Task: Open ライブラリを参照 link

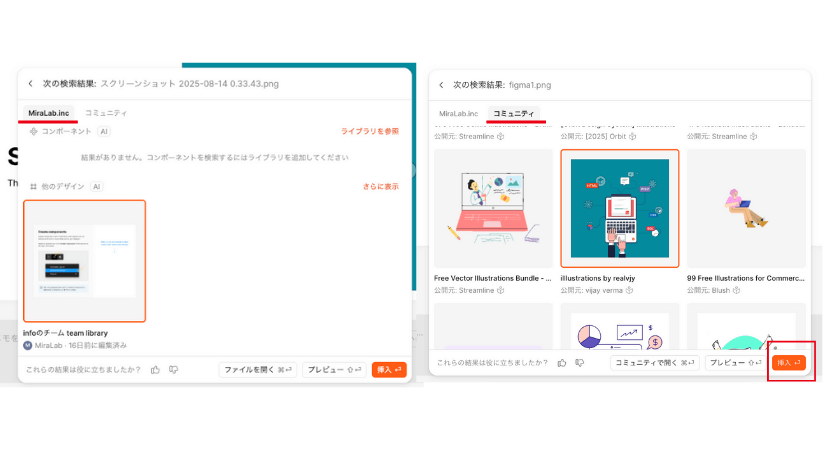Action: pos(369,131)
